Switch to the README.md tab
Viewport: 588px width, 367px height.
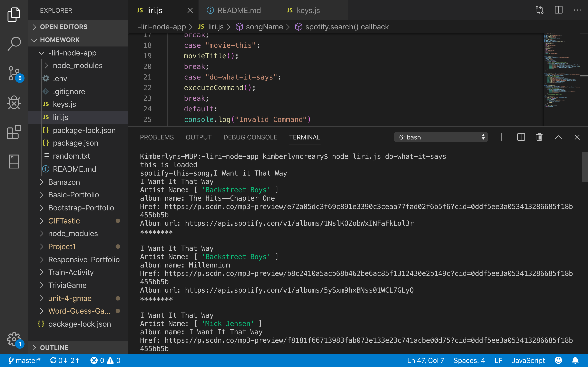coord(239,10)
